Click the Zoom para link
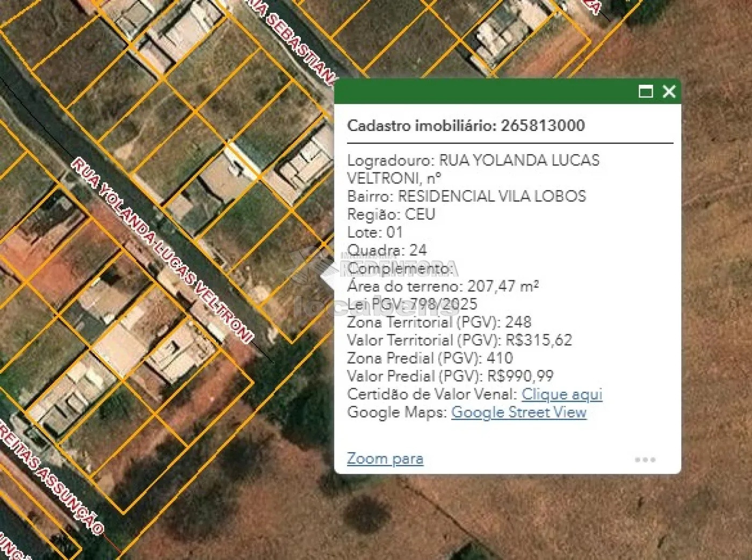 pos(385,459)
